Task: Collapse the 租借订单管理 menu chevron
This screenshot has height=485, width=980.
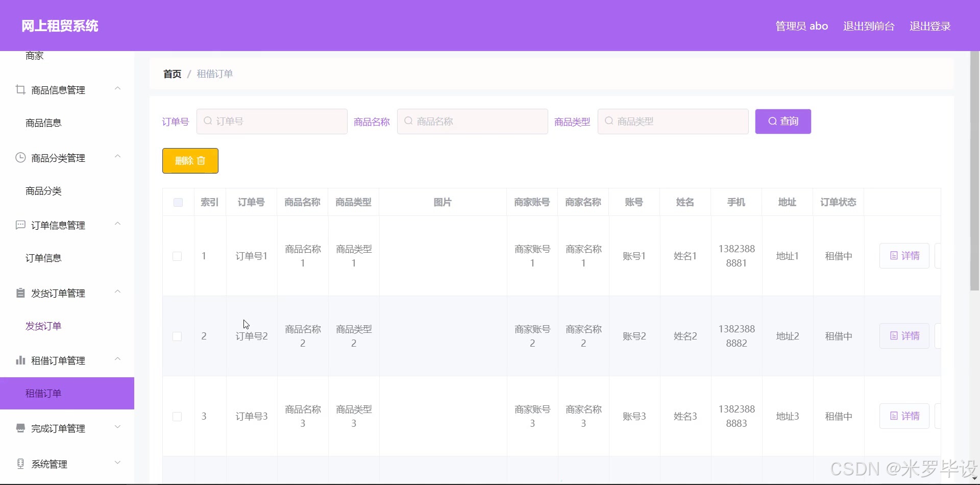Action: coord(118,359)
